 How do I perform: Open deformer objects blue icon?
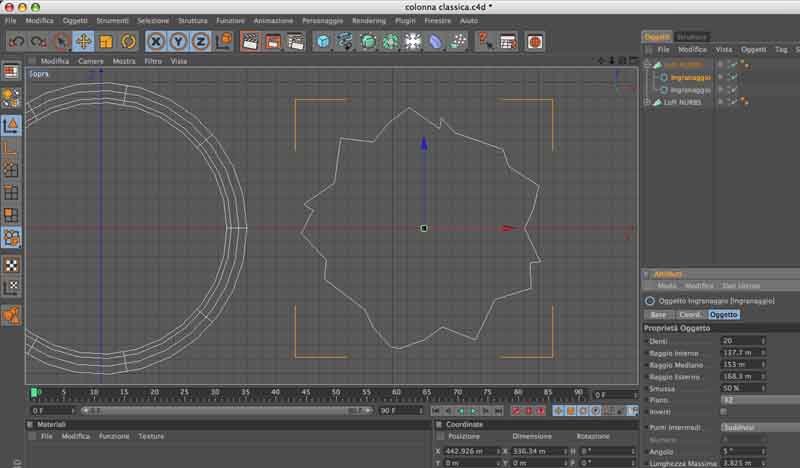click(x=435, y=42)
